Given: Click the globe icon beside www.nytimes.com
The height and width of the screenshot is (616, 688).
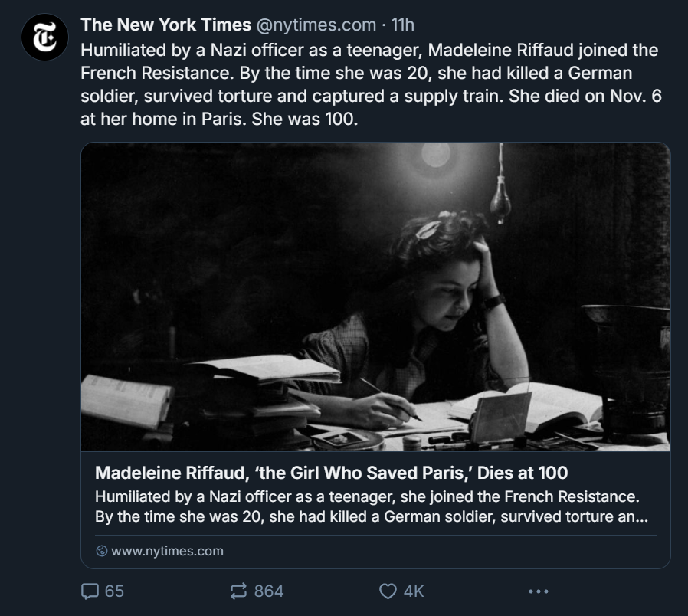Looking at the screenshot, I should pos(102,551).
